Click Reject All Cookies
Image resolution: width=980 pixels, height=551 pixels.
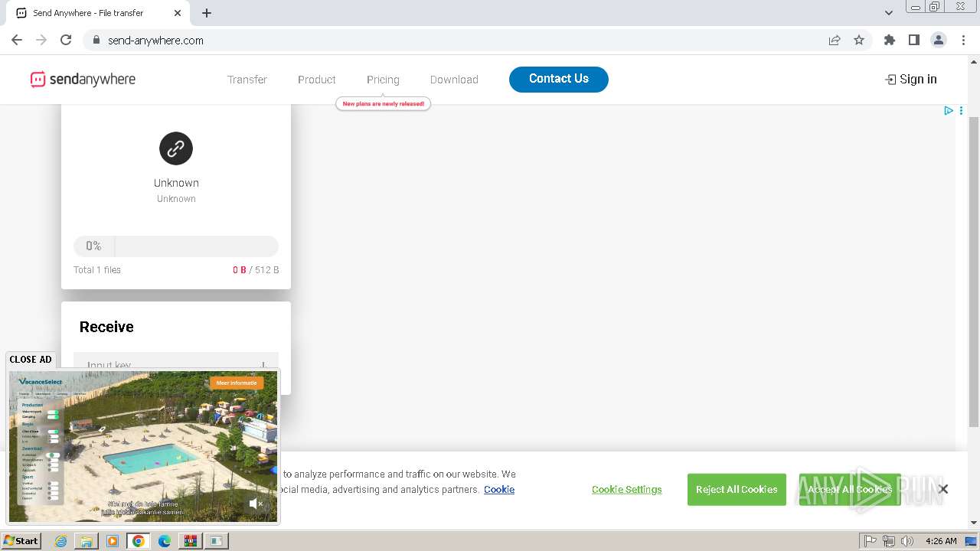pos(737,490)
